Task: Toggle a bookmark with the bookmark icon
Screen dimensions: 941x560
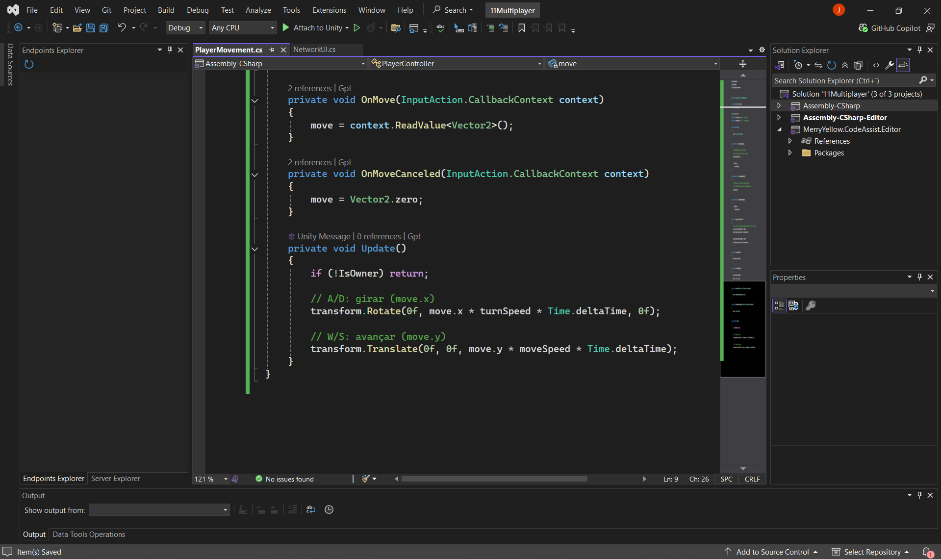Action: pos(521,28)
